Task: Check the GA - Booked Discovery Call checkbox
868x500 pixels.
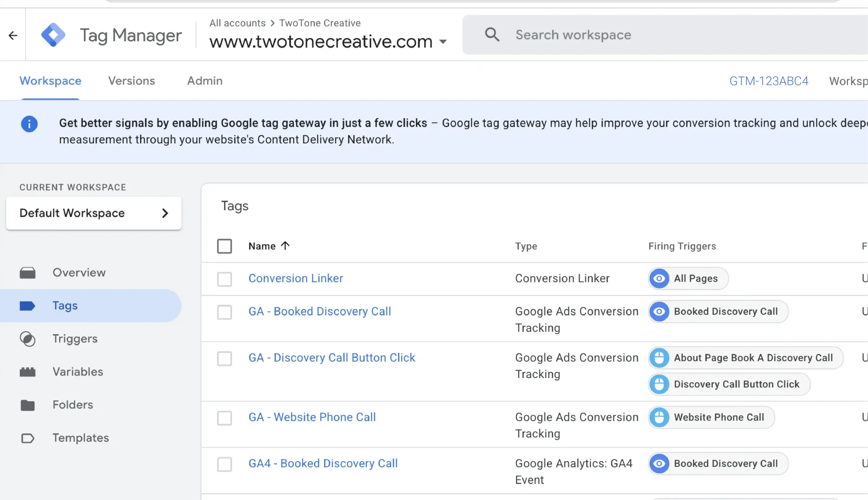Action: [225, 312]
